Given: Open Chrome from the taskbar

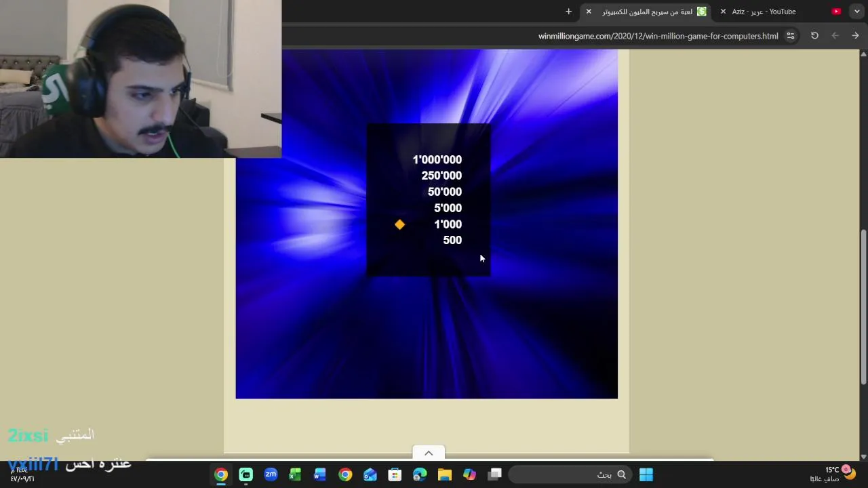Looking at the screenshot, I should click(x=221, y=474).
